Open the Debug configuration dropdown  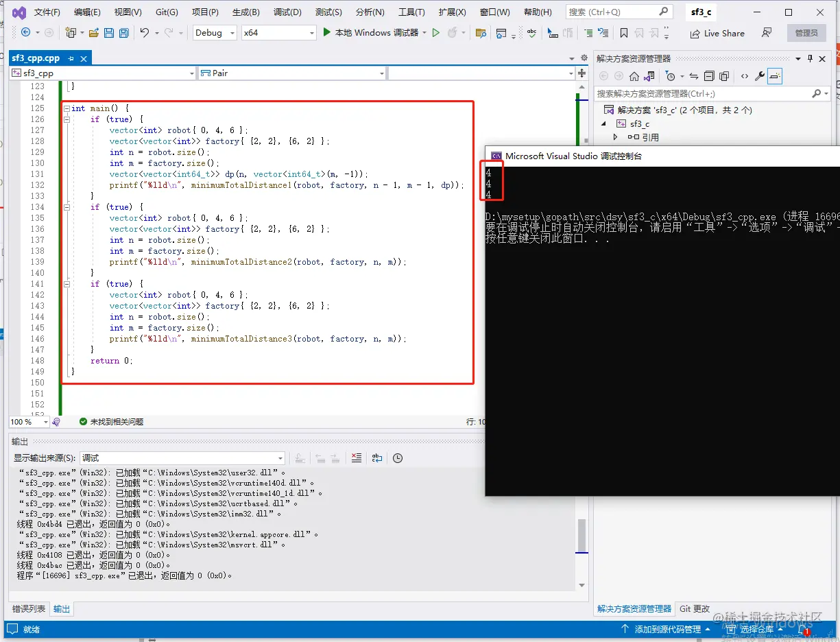tap(215, 32)
